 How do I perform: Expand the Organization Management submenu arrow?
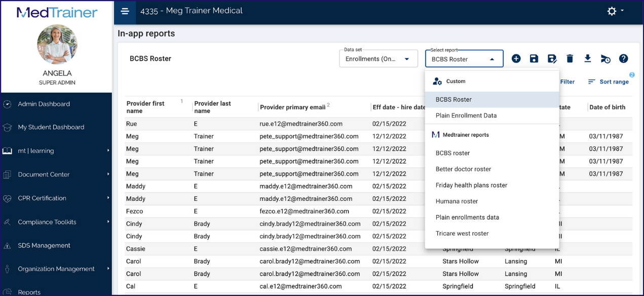click(x=108, y=269)
